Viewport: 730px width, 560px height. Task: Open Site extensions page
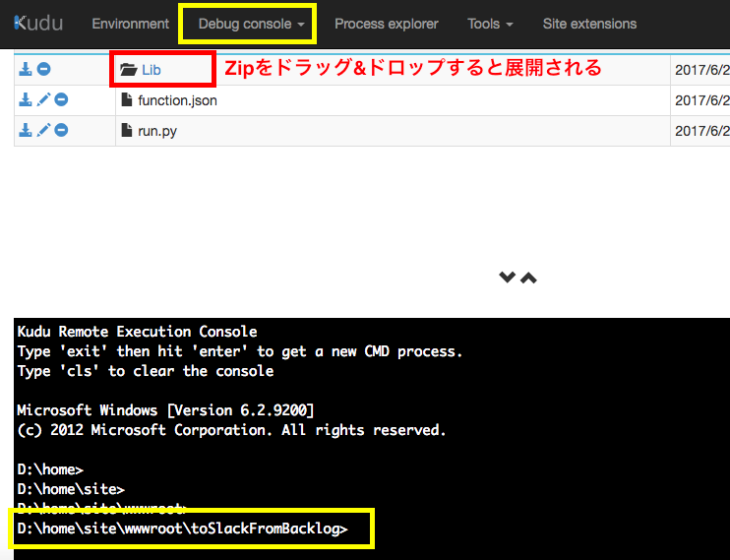[x=589, y=24]
